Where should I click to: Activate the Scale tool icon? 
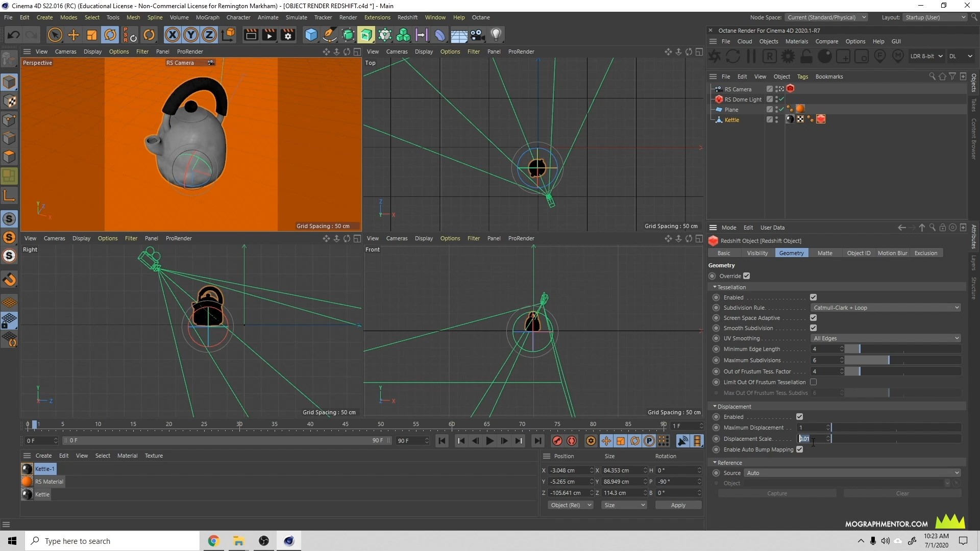tap(92, 35)
